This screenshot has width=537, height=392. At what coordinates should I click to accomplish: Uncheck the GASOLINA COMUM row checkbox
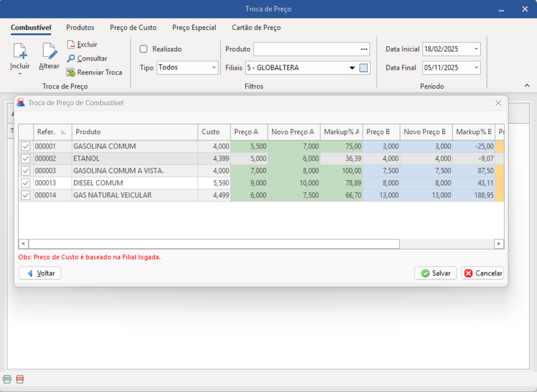click(x=26, y=147)
